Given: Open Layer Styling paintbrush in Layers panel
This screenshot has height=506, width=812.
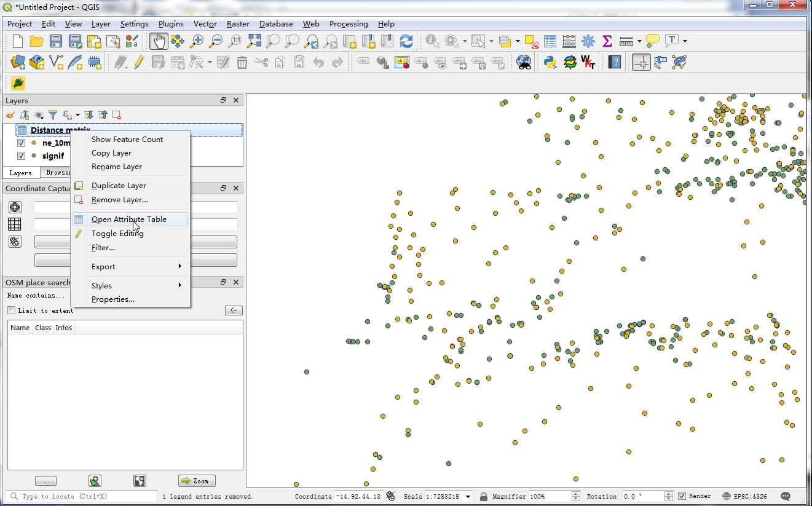Looking at the screenshot, I should 10,115.
